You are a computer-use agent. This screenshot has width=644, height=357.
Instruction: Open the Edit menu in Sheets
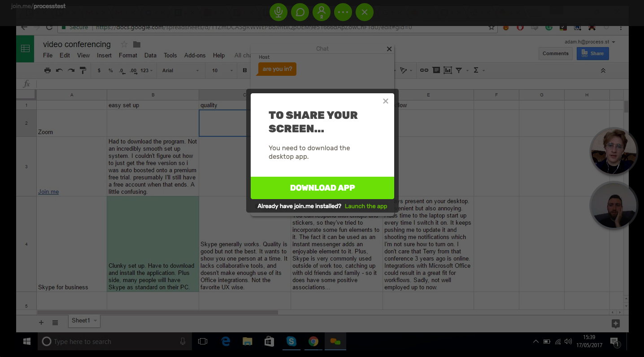pos(65,55)
